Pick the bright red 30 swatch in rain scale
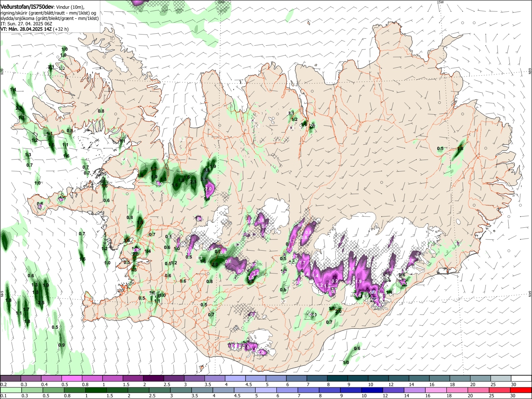The height and width of the screenshot is (399, 532). click(x=521, y=390)
